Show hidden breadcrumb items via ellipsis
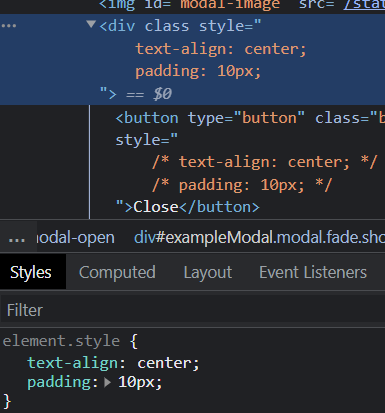Image resolution: width=385 pixels, height=413 pixels. coord(17,238)
